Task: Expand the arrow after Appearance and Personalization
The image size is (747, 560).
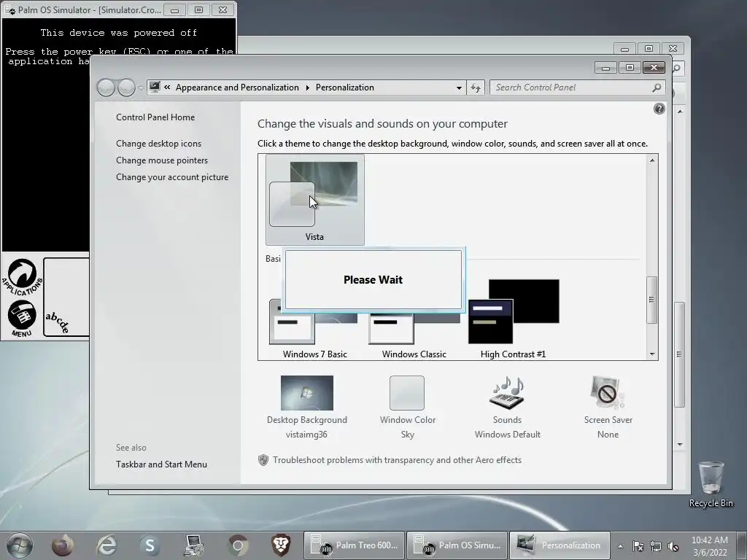Action: (307, 87)
